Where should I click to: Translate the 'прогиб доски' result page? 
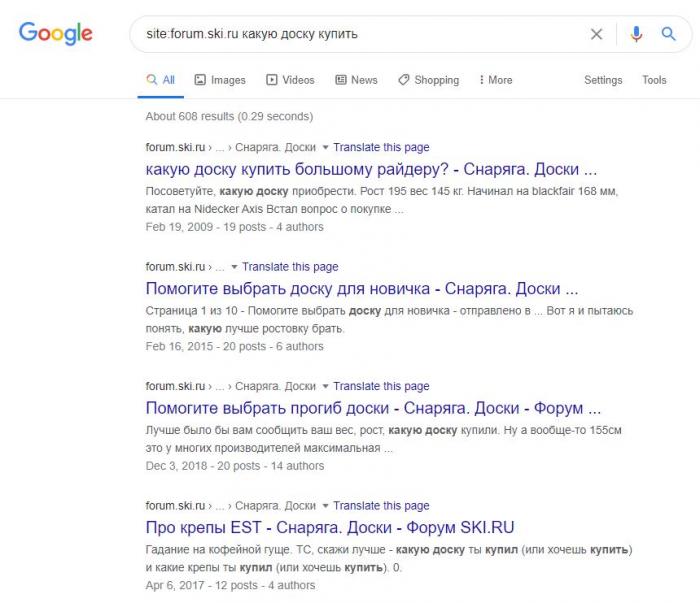[x=381, y=386]
